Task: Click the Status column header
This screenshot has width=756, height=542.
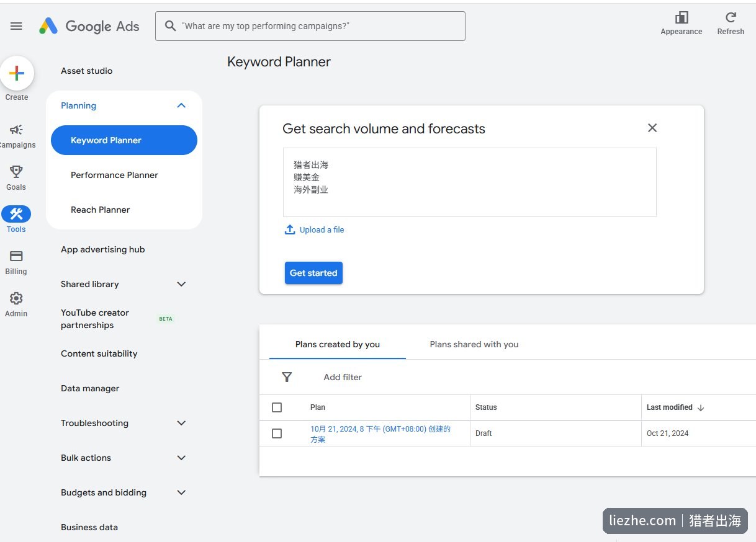Action: coord(486,407)
